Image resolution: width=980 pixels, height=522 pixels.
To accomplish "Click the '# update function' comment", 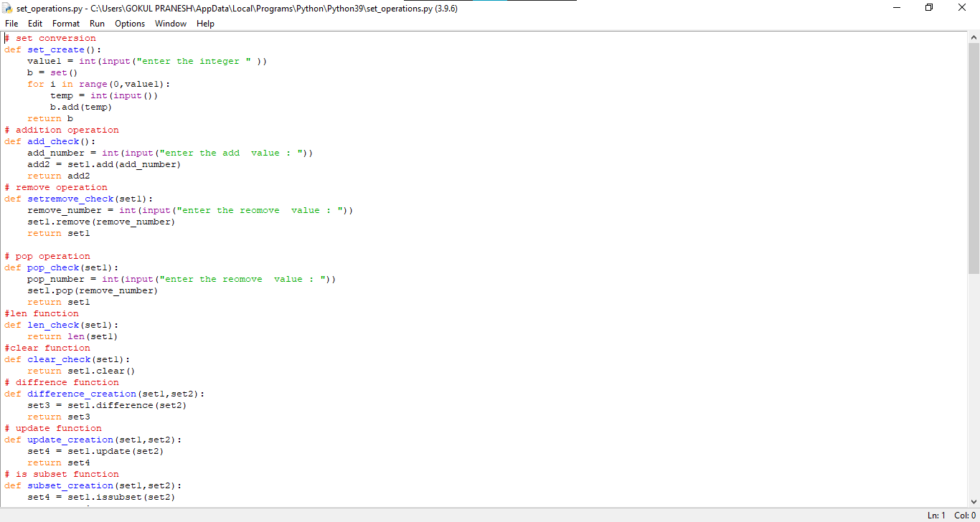I will tap(53, 428).
